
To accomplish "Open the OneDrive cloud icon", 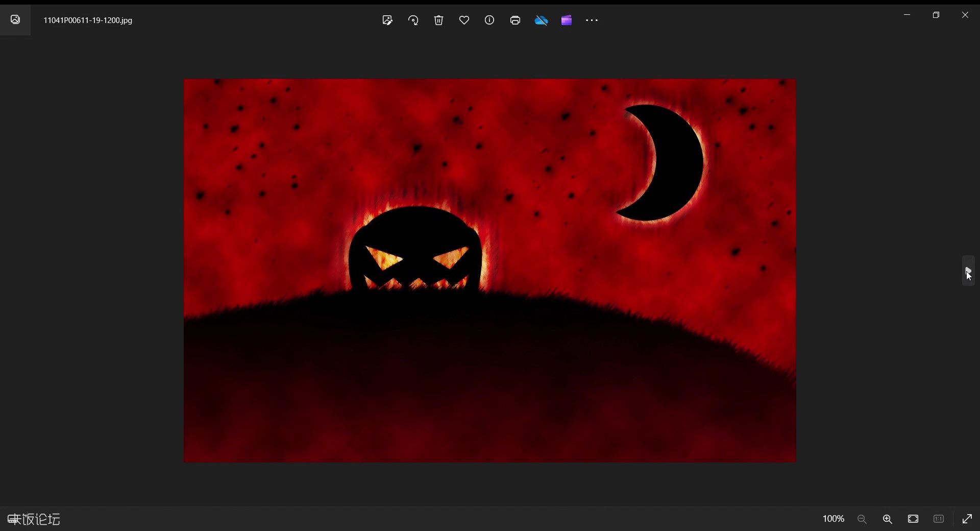I will tap(541, 20).
